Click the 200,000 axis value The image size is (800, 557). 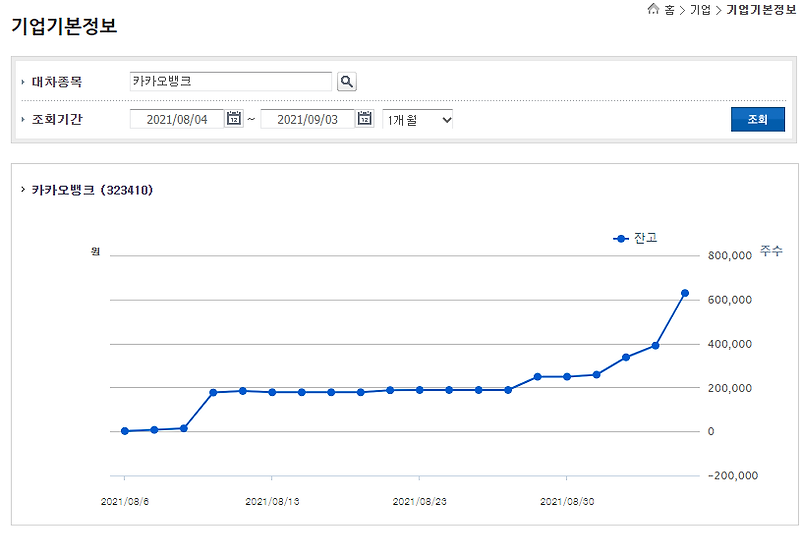tap(730, 388)
